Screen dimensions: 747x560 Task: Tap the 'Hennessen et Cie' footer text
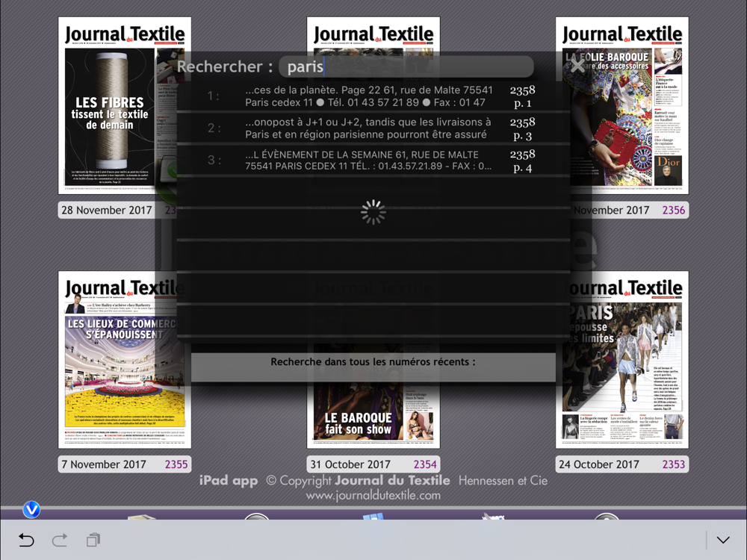[503, 480]
